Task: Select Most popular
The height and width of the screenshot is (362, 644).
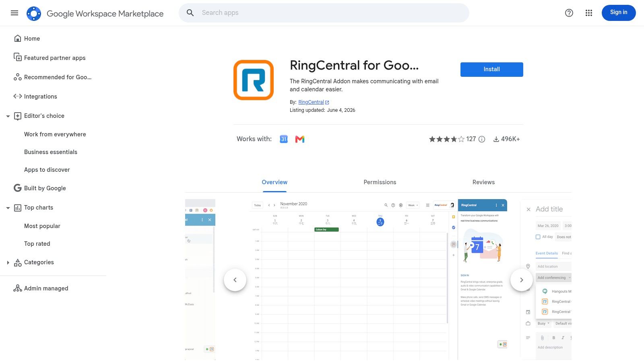Action: coord(42,226)
